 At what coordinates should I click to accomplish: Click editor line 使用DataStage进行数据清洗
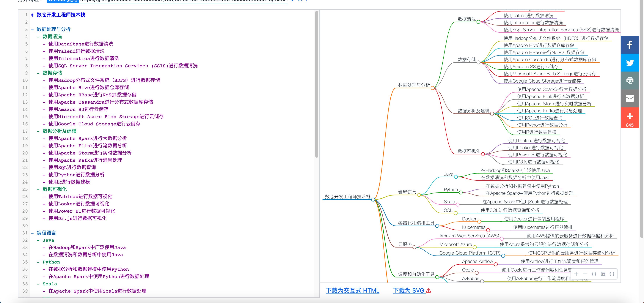81,44
